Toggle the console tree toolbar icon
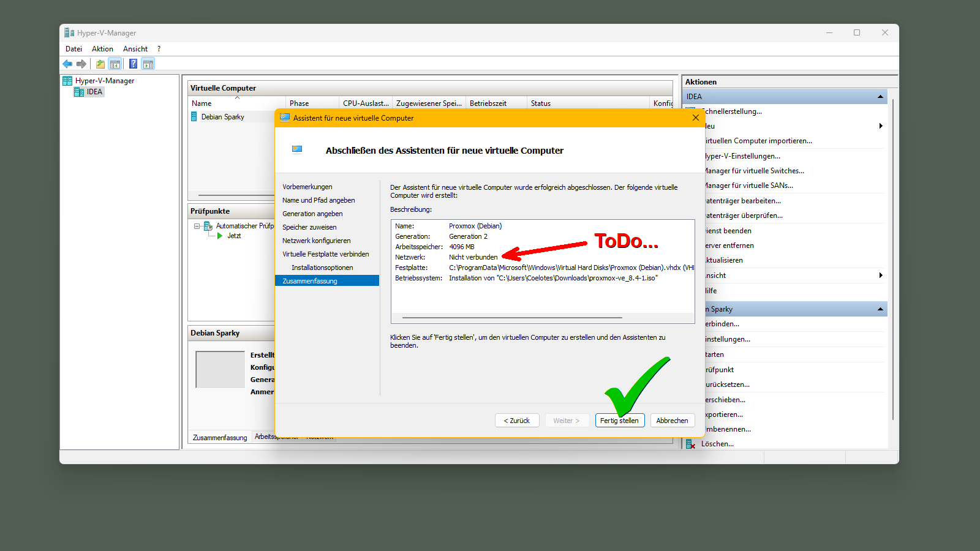The height and width of the screenshot is (551, 980). click(x=115, y=64)
